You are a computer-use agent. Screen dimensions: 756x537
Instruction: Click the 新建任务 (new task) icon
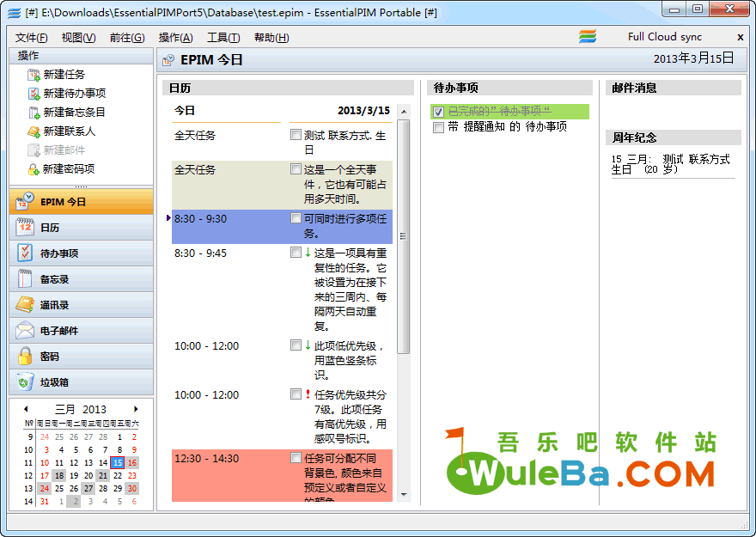[x=34, y=75]
